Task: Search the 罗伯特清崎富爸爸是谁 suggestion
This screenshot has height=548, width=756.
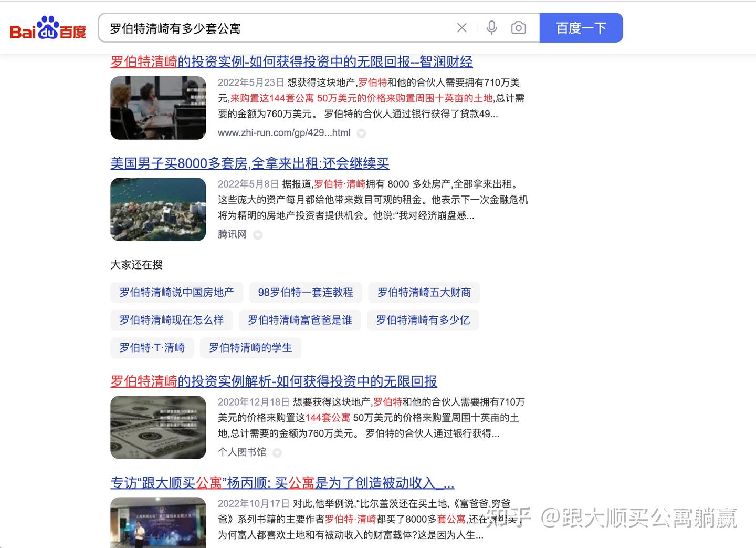Action: [300, 320]
